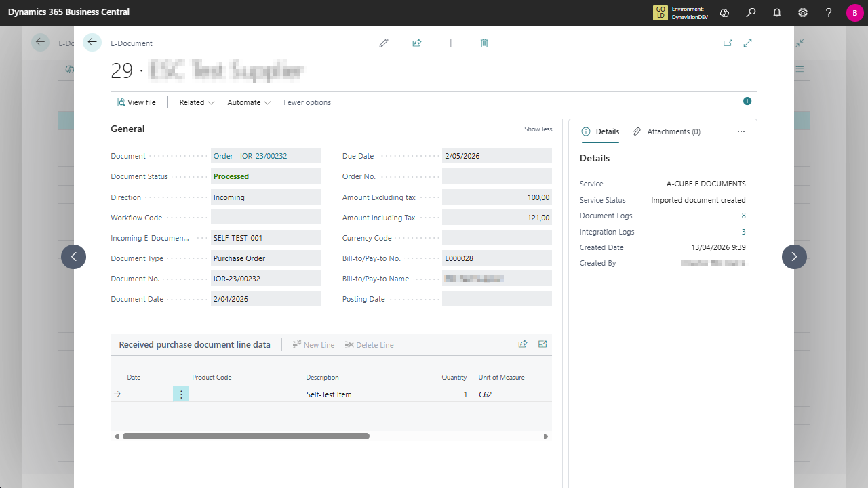Click the GOLD environment badge
The height and width of the screenshot is (488, 868).
click(x=660, y=13)
